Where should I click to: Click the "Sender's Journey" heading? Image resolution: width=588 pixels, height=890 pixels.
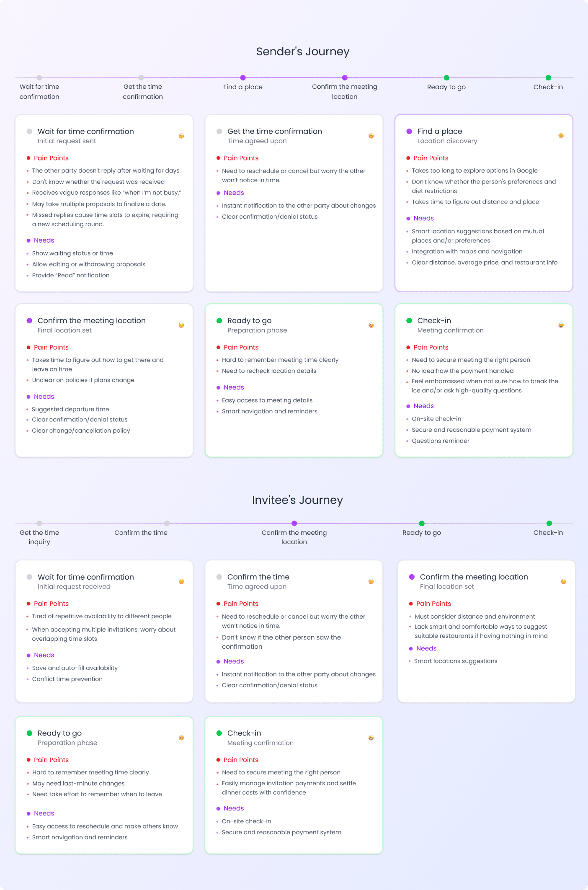303,52
